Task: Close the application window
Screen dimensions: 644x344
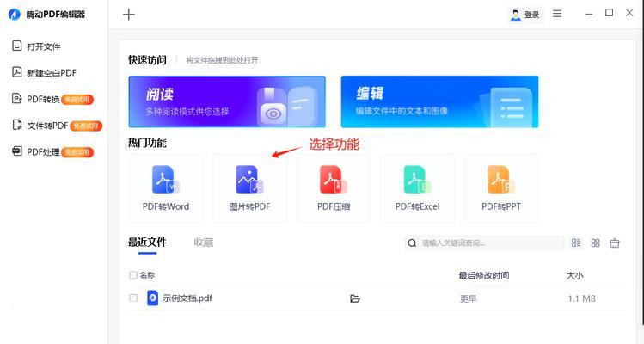Action: pos(629,13)
